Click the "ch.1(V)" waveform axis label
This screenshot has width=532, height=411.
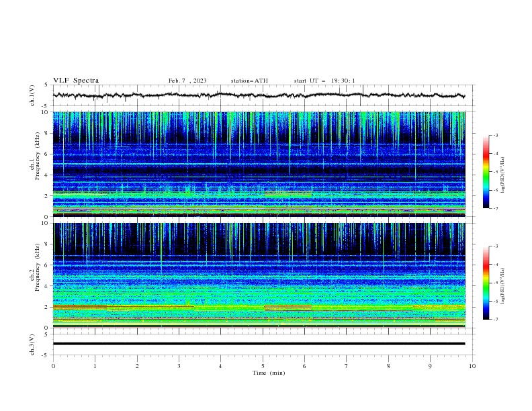(x=32, y=95)
